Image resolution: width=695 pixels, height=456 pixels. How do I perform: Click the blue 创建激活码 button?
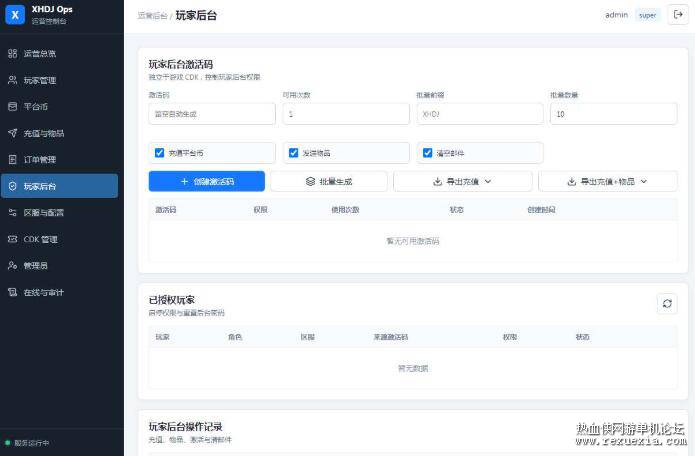[207, 181]
